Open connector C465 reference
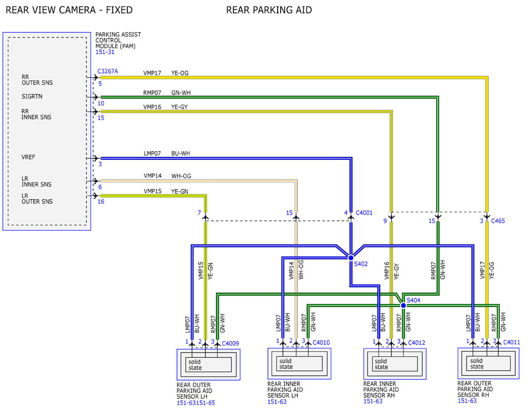Screen dimensions: 532x411 coord(497,221)
